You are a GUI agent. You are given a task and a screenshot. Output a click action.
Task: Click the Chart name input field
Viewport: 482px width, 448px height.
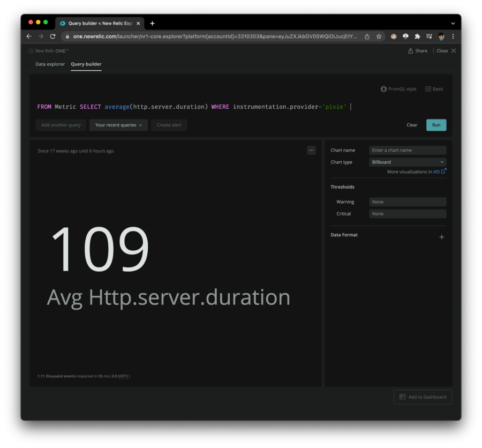click(408, 151)
